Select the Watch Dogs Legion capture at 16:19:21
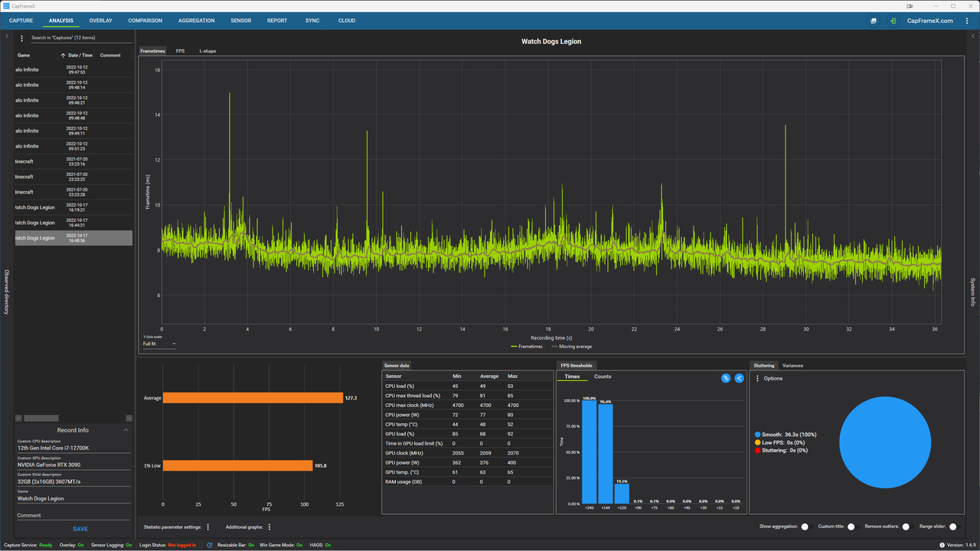Screen dimensions: 980x551 coord(73,207)
